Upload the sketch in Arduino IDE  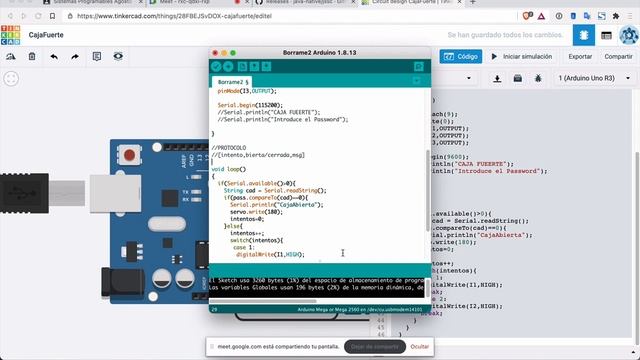228,67
